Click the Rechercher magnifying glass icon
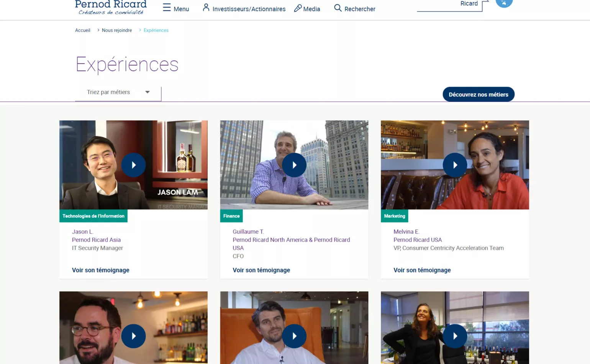 point(338,8)
